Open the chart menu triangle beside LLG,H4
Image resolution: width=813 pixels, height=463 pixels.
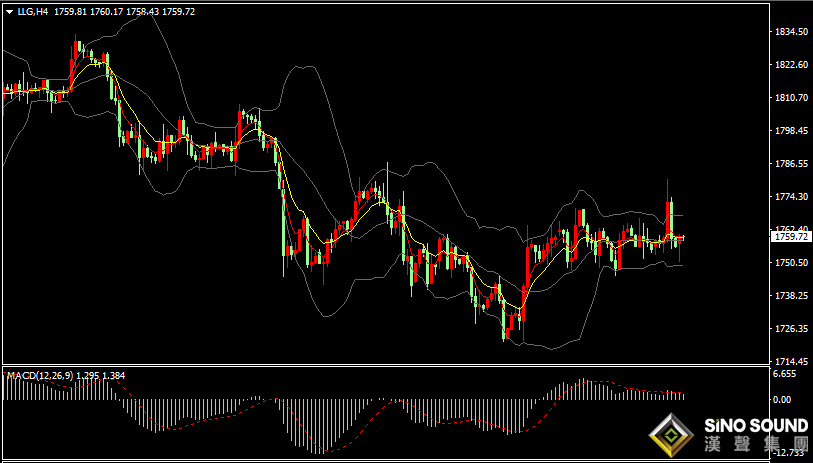[10, 12]
